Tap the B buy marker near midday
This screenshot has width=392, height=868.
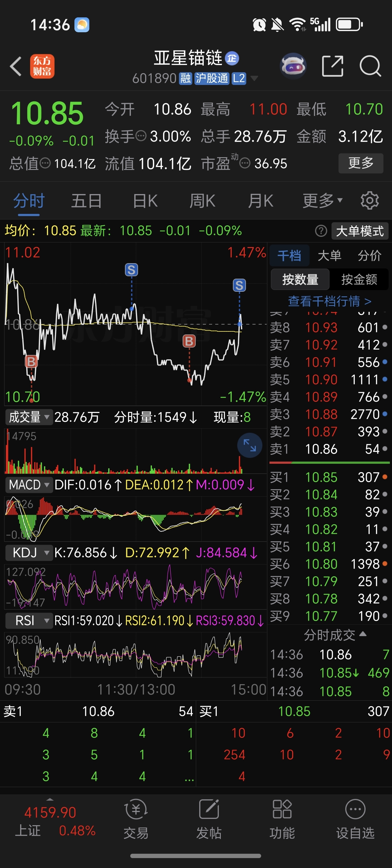pos(189,341)
